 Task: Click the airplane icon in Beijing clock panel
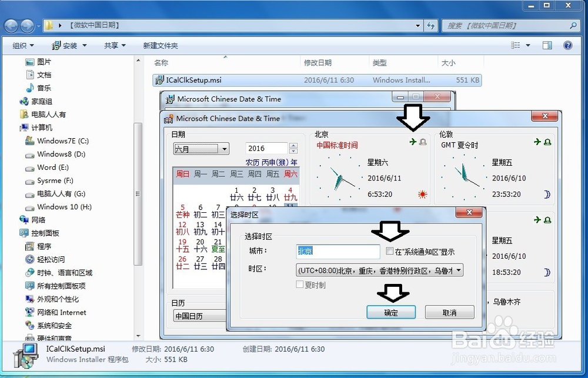[x=413, y=142]
